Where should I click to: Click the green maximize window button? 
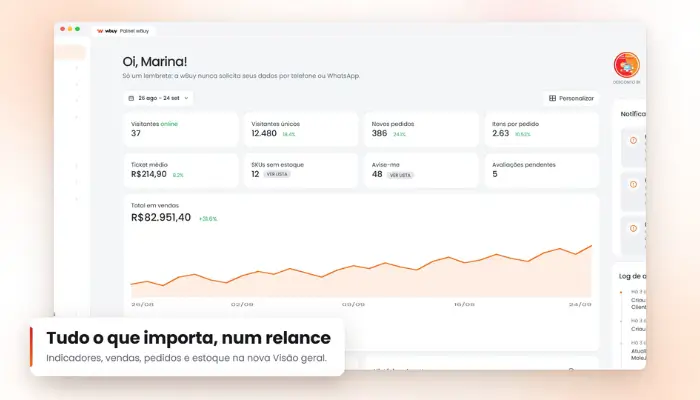tap(78, 29)
